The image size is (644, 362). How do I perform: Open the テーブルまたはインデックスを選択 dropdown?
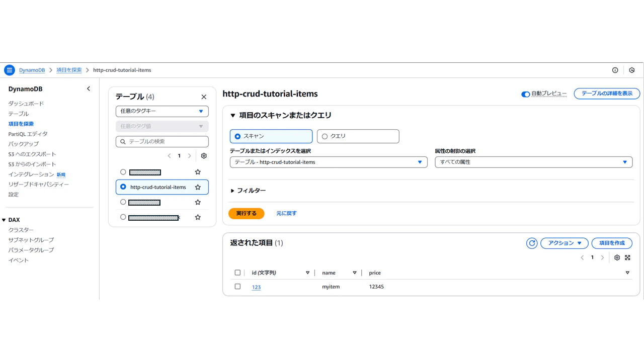tap(329, 162)
